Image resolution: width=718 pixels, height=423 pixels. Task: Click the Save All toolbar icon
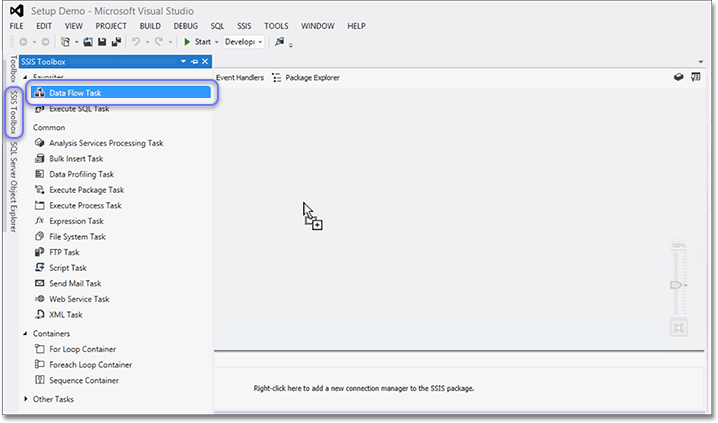click(x=116, y=42)
